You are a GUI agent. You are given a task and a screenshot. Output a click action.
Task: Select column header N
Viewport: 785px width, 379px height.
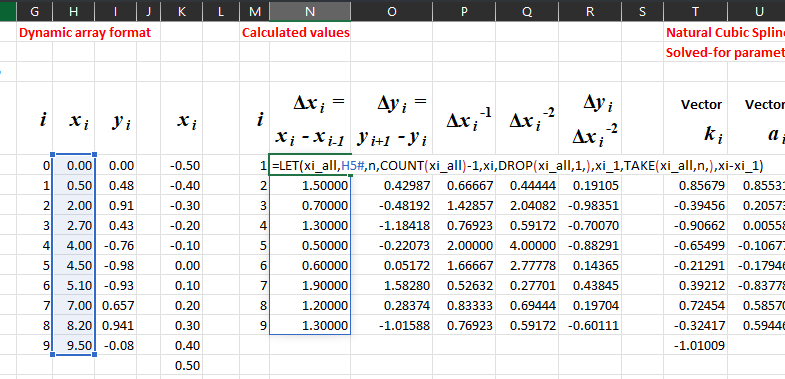coord(310,12)
